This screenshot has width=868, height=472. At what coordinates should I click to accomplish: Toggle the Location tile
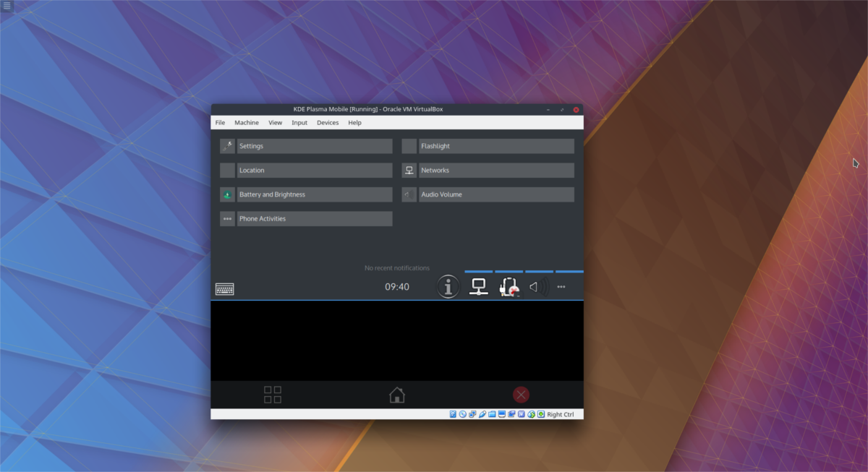coord(306,171)
